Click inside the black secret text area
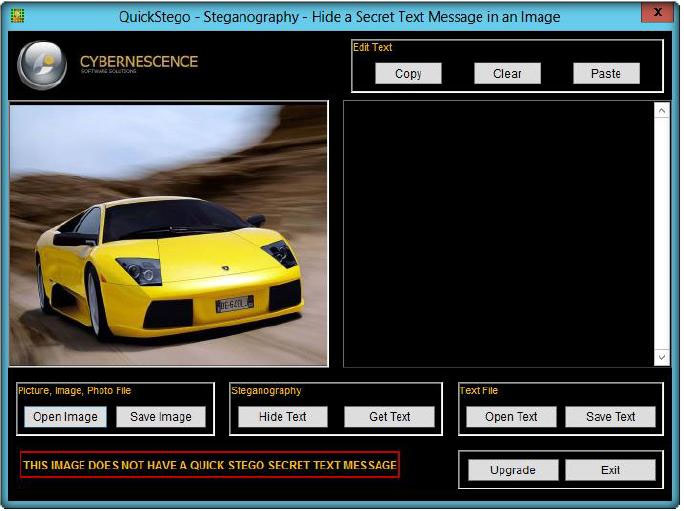The height and width of the screenshot is (511, 684). 498,234
